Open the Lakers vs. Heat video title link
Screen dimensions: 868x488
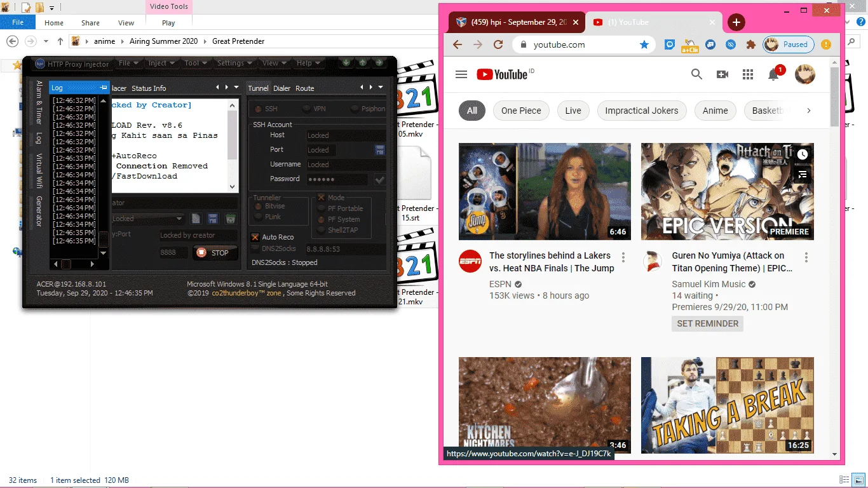pos(552,262)
